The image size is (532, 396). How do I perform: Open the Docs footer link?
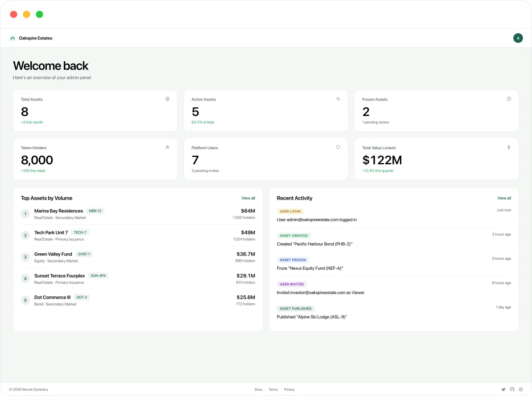coord(258,390)
